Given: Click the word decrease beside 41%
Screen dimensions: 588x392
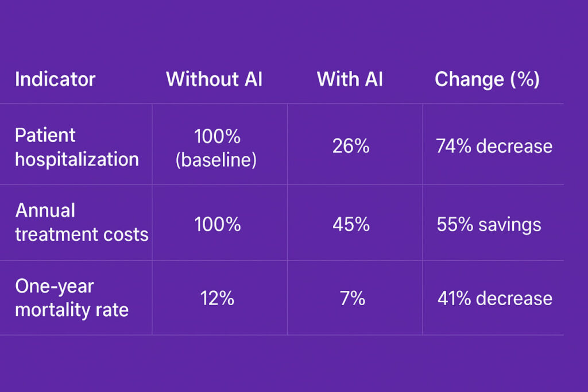Looking at the screenshot, I should [x=514, y=299].
